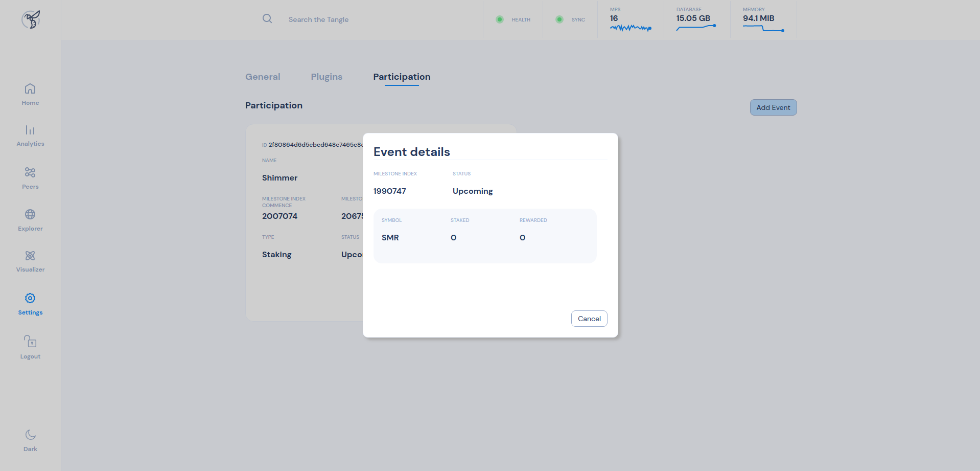Select the Settings gear icon
Image resolution: width=980 pixels, height=471 pixels.
tap(30, 298)
